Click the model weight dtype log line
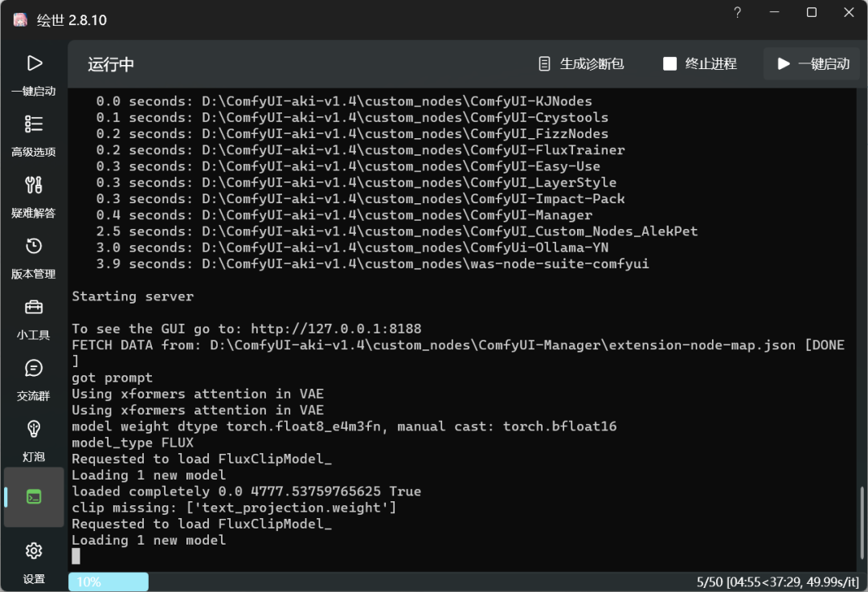Viewport: 868px width, 592px height. pyautogui.click(x=344, y=426)
